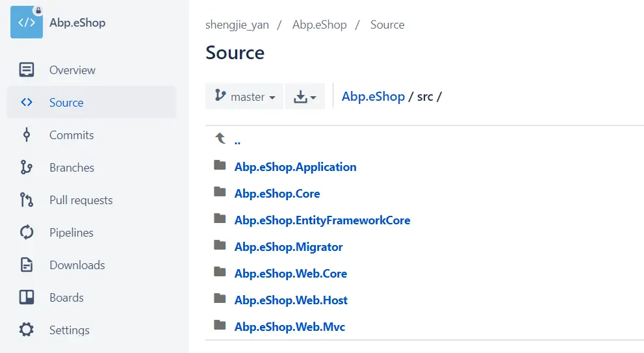Screen dimensions: 644x353
Task: Click the Pull requests sidebar icon
Action: point(27,200)
